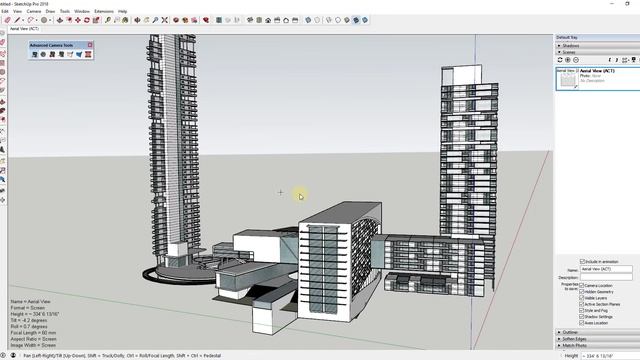Open the Camera menu
Viewport: 640px width, 360px height.
coord(34,11)
